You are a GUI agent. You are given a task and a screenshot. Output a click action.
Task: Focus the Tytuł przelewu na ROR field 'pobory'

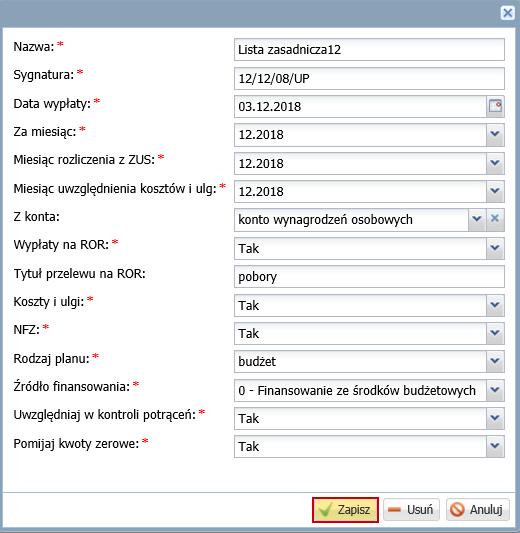(x=369, y=277)
